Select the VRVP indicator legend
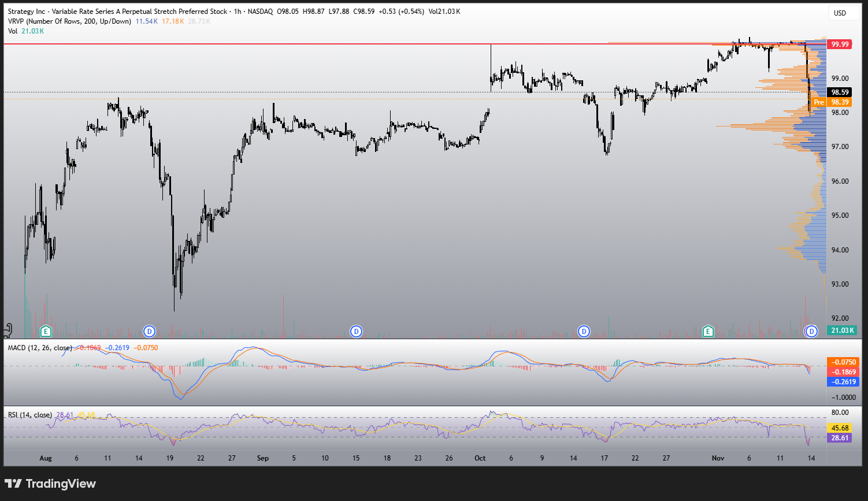 coord(69,21)
